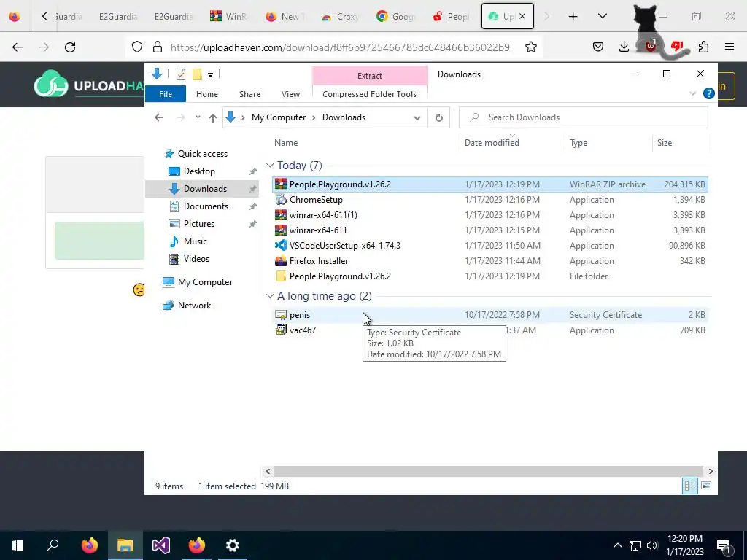
Task: Select Desktop in the navigation pane
Action: (x=199, y=171)
